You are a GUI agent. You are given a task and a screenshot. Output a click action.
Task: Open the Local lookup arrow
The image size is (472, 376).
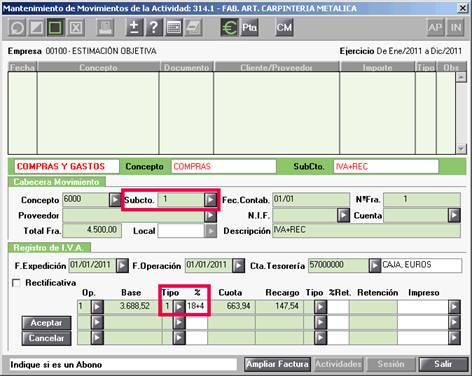pyautogui.click(x=210, y=231)
